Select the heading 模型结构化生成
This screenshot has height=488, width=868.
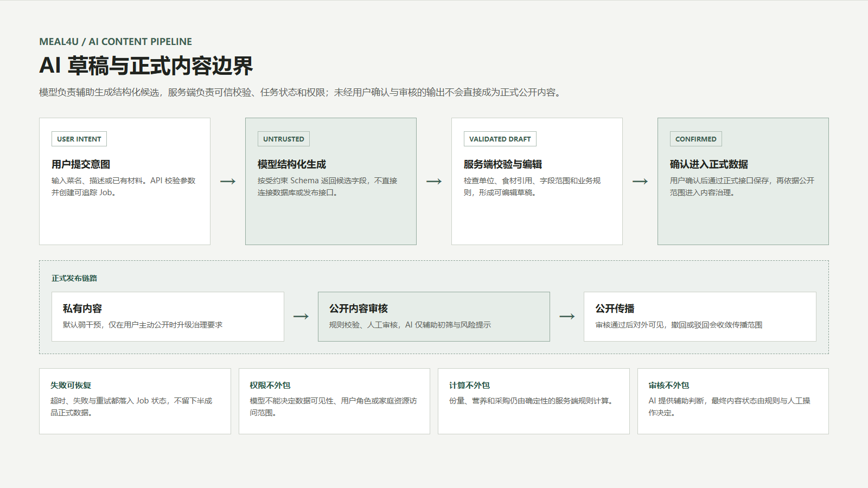(x=292, y=164)
